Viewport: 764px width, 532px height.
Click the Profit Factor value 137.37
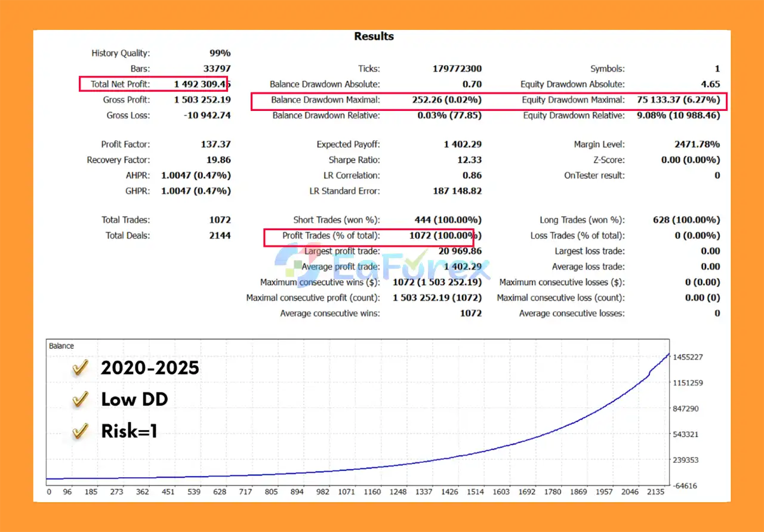[215, 144]
